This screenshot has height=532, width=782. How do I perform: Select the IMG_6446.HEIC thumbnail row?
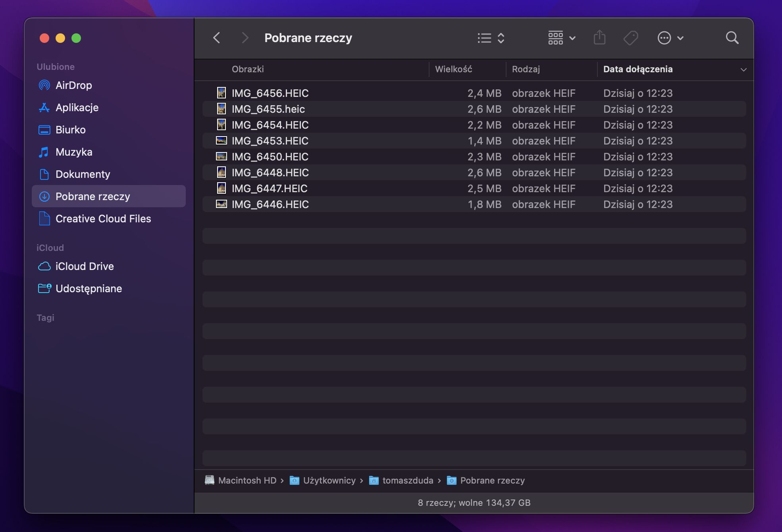pos(474,204)
